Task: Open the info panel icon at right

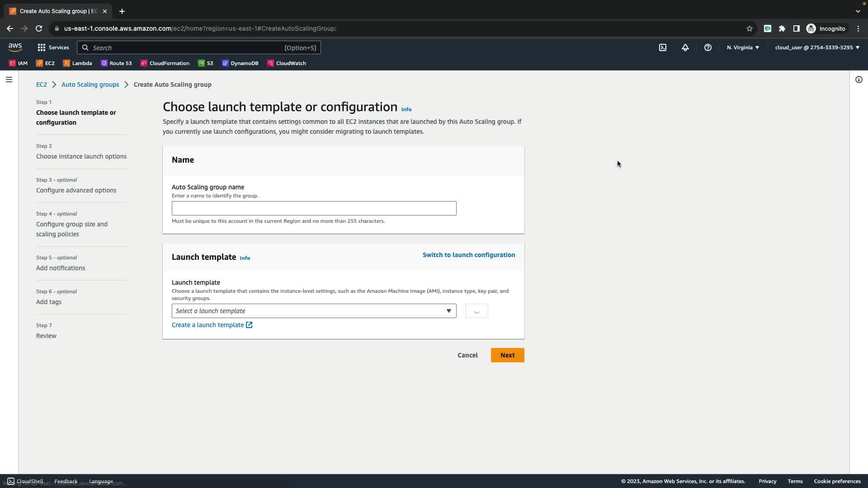Action: [859, 80]
